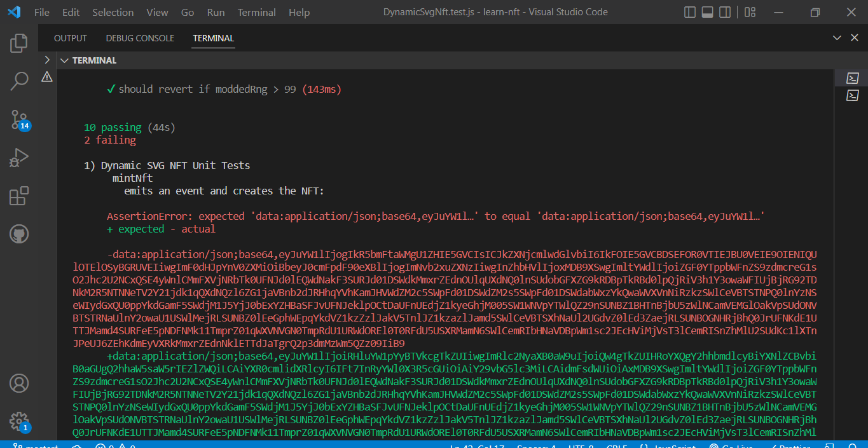868x448 pixels.
Task: Open the Customize Layout icon
Action: pyautogui.click(x=750, y=12)
